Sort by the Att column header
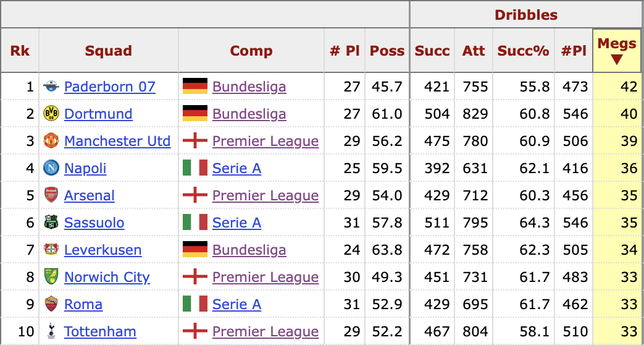Viewport: 644px width, 345px height. (474, 51)
